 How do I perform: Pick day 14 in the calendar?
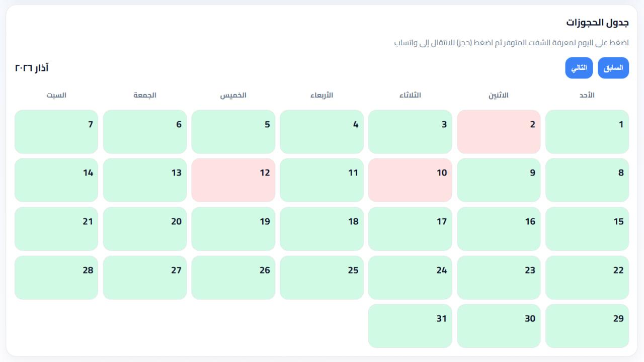(x=56, y=180)
